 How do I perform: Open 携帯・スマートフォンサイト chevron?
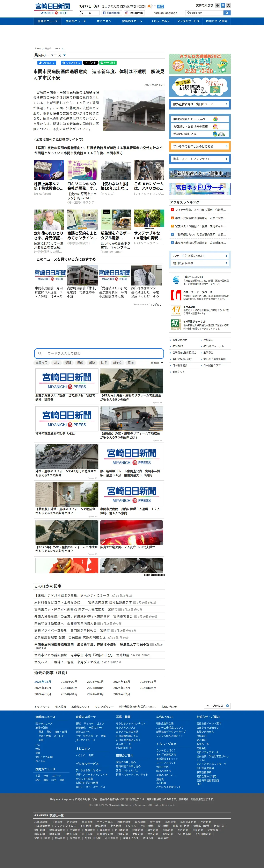click(x=226, y=159)
